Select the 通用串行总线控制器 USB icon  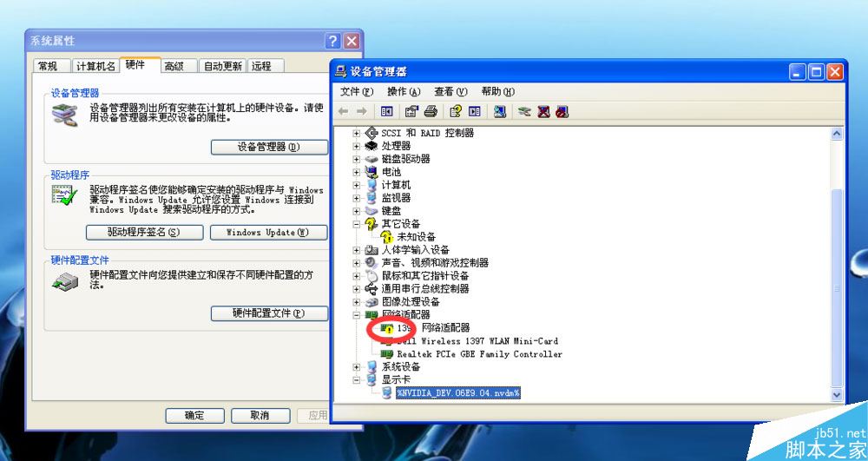(372, 288)
